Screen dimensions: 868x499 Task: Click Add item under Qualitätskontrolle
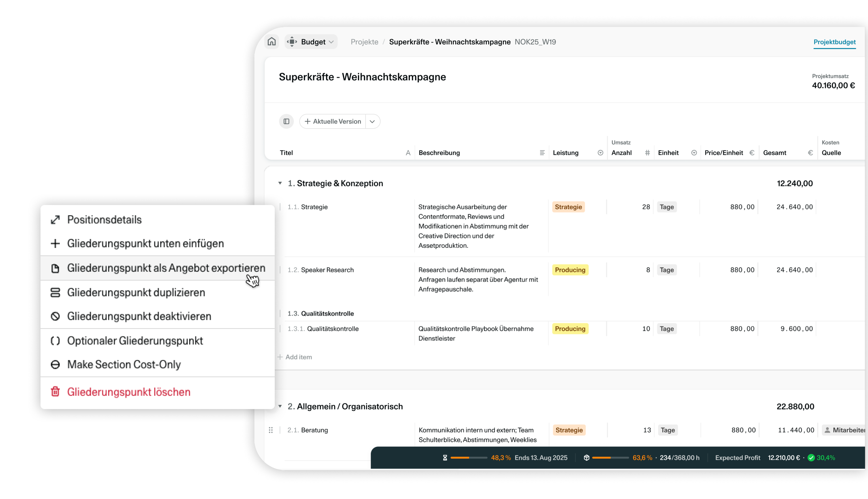295,357
